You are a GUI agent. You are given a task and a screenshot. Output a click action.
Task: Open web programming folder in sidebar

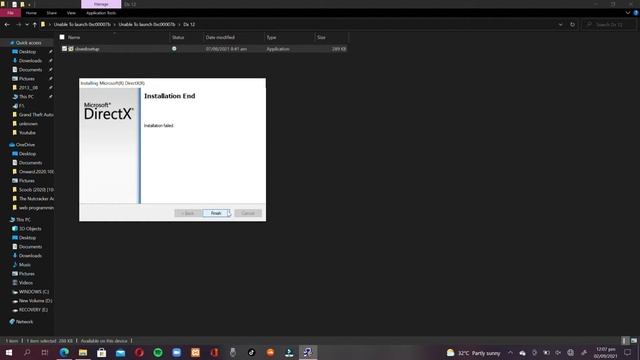pos(36,208)
